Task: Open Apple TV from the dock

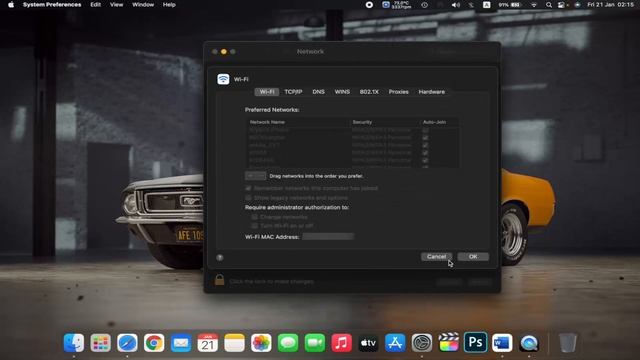Action: pyautogui.click(x=368, y=343)
